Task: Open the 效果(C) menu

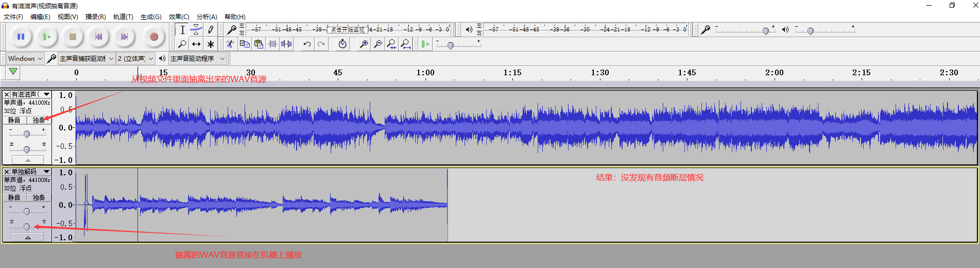Action: coord(179,16)
